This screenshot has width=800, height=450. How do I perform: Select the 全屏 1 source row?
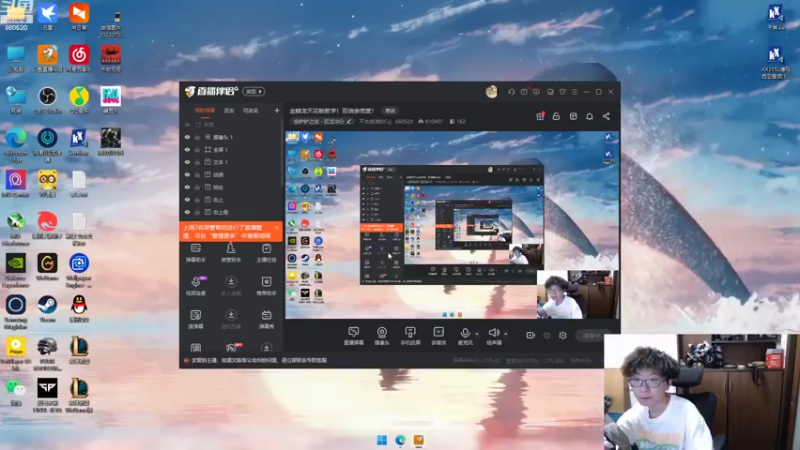[x=231, y=149]
